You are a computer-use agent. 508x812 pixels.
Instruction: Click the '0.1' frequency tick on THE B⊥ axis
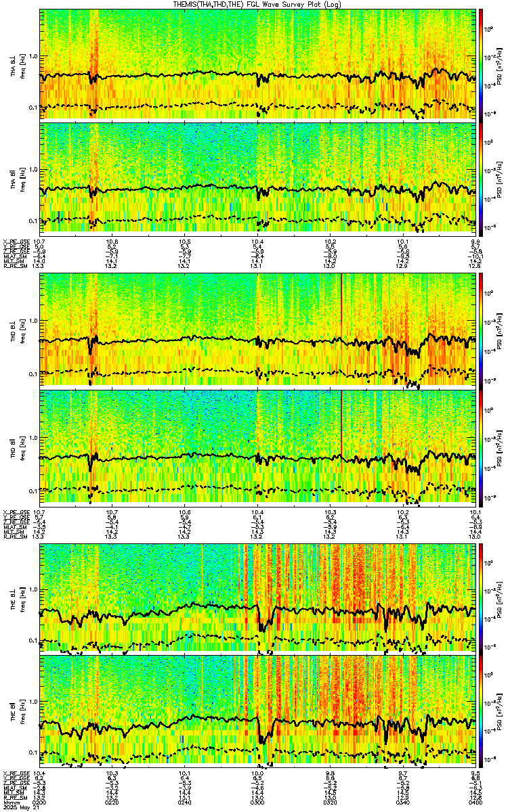point(33,640)
